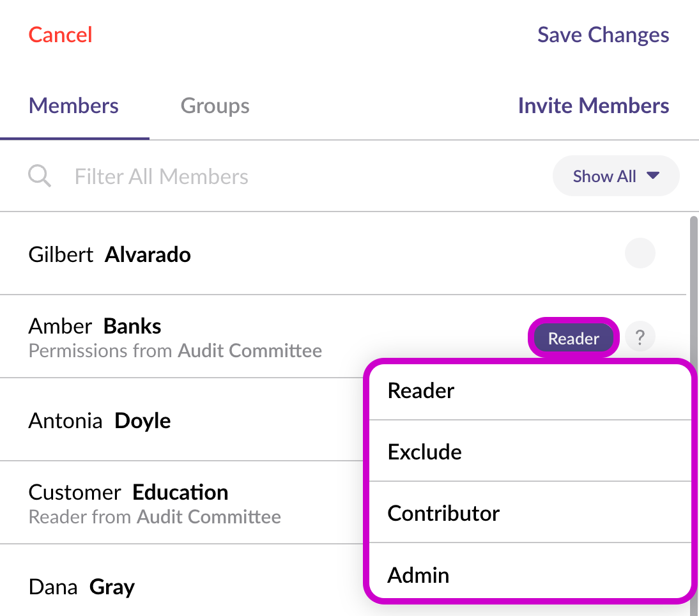
Task: Open the Members tab
Action: click(x=73, y=105)
